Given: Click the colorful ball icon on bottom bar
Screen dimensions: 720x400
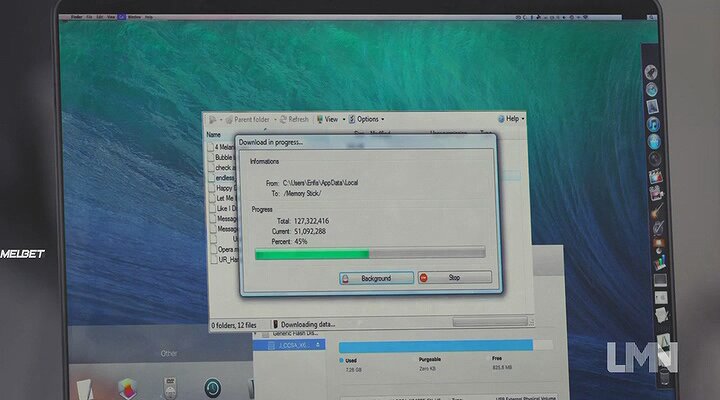Looking at the screenshot, I should coord(126,387).
